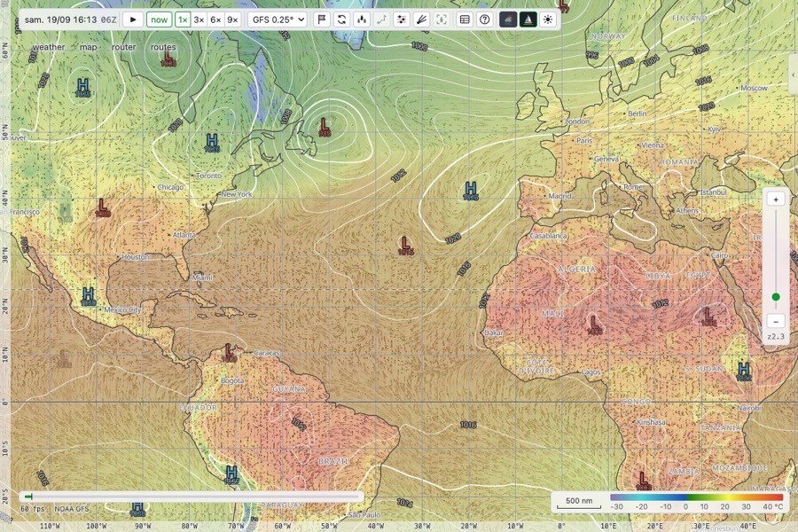Click the forecast timeline bar

pyautogui.click(x=192, y=497)
